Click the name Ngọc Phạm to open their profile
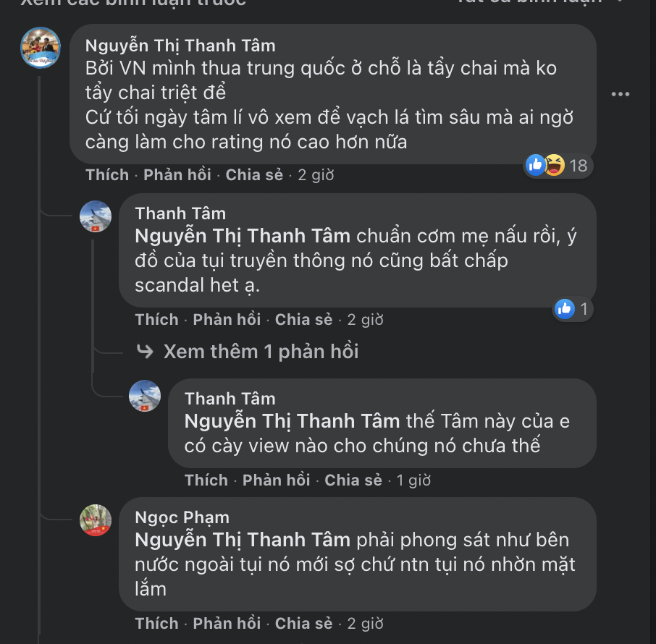Image resolution: width=656 pixels, height=644 pixels. 181,517
